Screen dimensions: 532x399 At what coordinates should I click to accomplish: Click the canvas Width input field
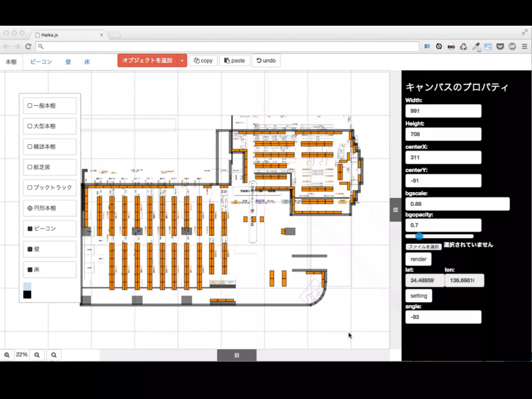click(443, 111)
